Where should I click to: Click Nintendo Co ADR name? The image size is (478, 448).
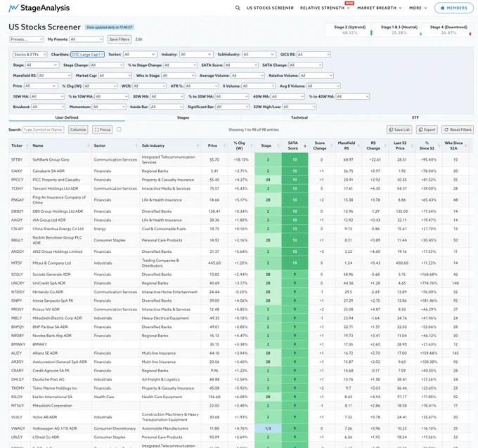[48, 292]
